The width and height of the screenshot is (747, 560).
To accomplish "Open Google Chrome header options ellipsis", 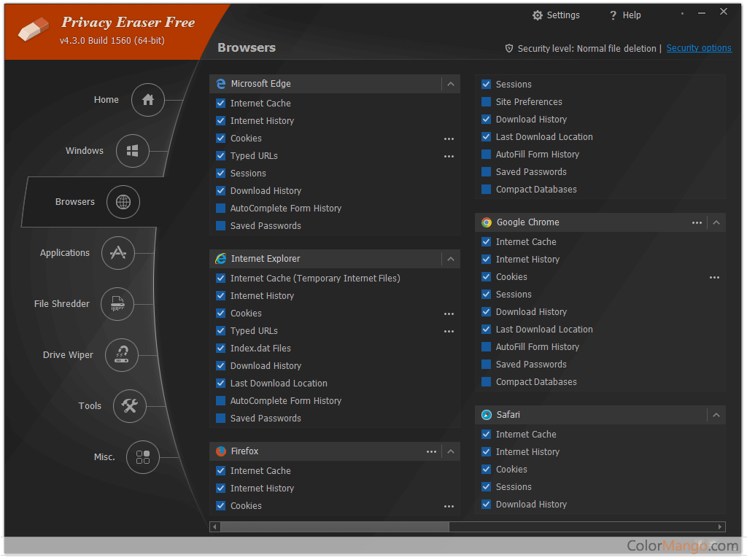I will (x=697, y=223).
